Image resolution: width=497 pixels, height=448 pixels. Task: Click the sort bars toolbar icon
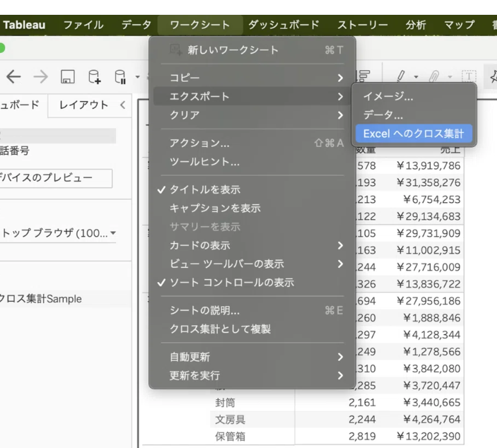tap(363, 76)
